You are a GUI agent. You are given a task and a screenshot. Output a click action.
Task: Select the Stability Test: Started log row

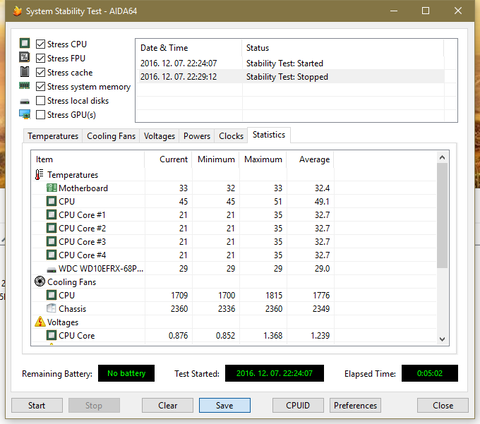tap(290, 63)
